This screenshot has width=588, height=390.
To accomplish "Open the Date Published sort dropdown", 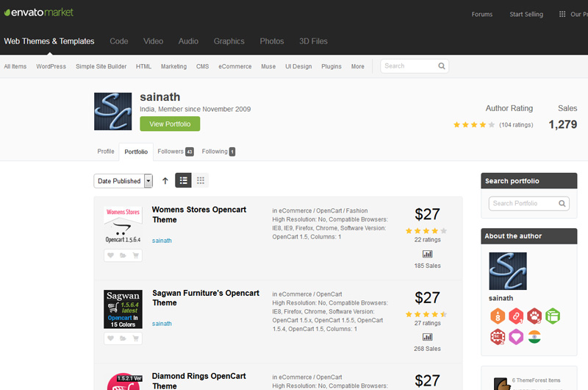I will click(x=123, y=181).
